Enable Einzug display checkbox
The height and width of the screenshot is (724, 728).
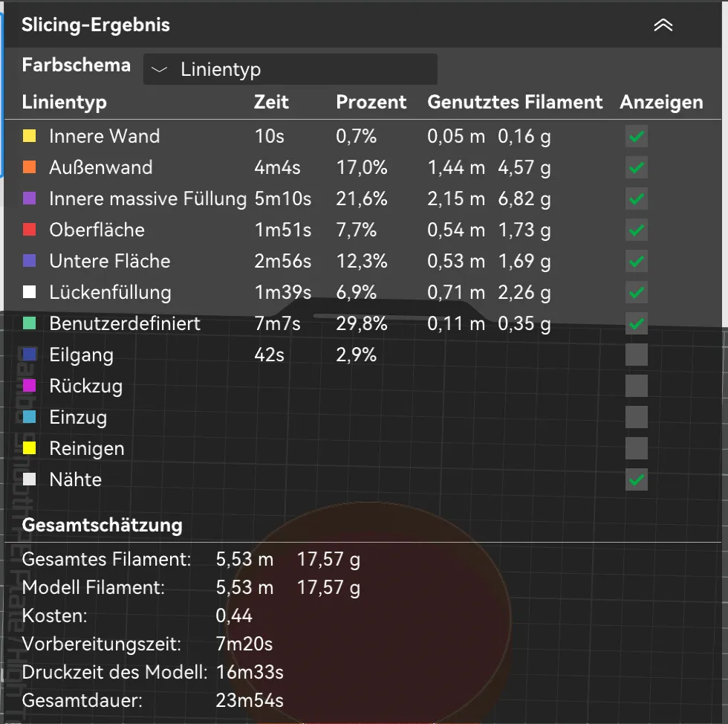coord(636,417)
